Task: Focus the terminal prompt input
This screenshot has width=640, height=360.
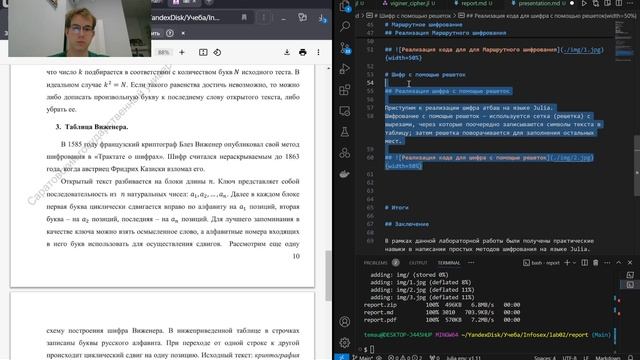Action: click(x=372, y=349)
